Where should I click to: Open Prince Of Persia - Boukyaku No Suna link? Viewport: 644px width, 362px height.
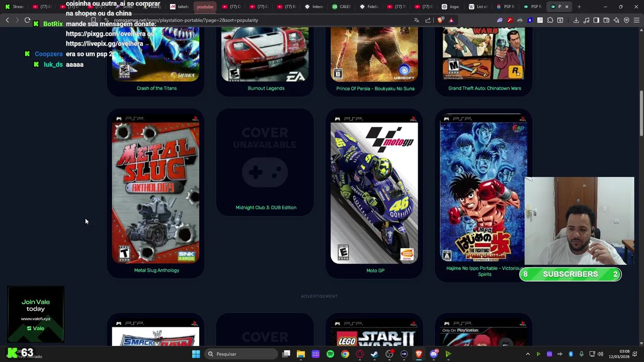click(375, 88)
